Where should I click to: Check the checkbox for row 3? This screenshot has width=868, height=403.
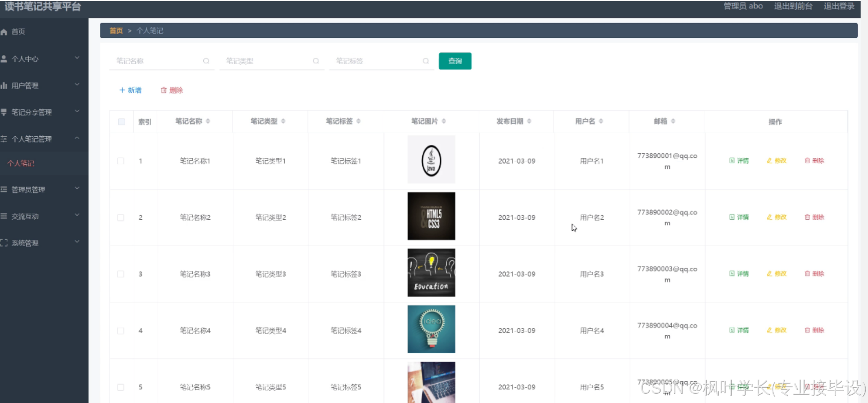tap(121, 274)
